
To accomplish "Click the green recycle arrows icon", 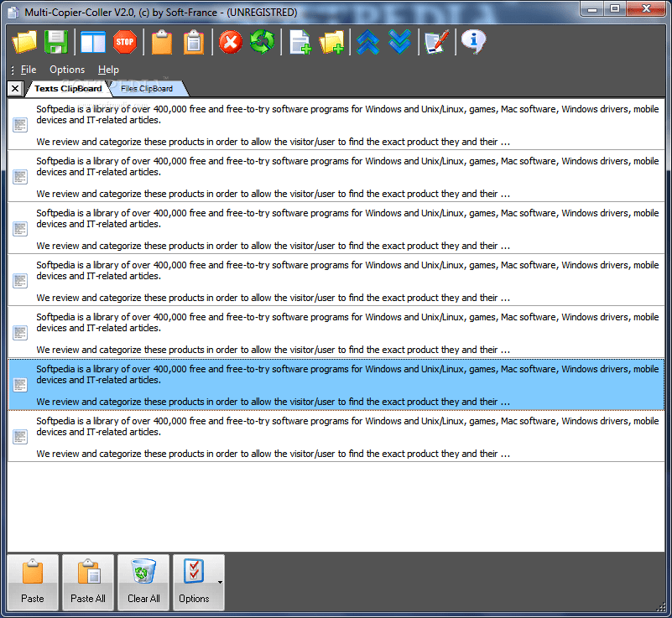I will [x=263, y=42].
